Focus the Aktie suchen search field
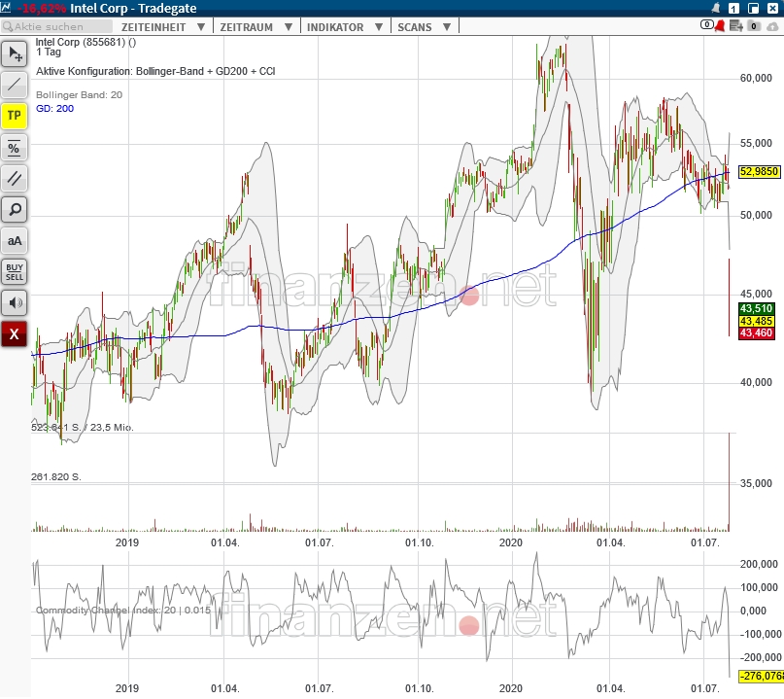Image resolution: width=784 pixels, height=699 pixels. point(56,26)
